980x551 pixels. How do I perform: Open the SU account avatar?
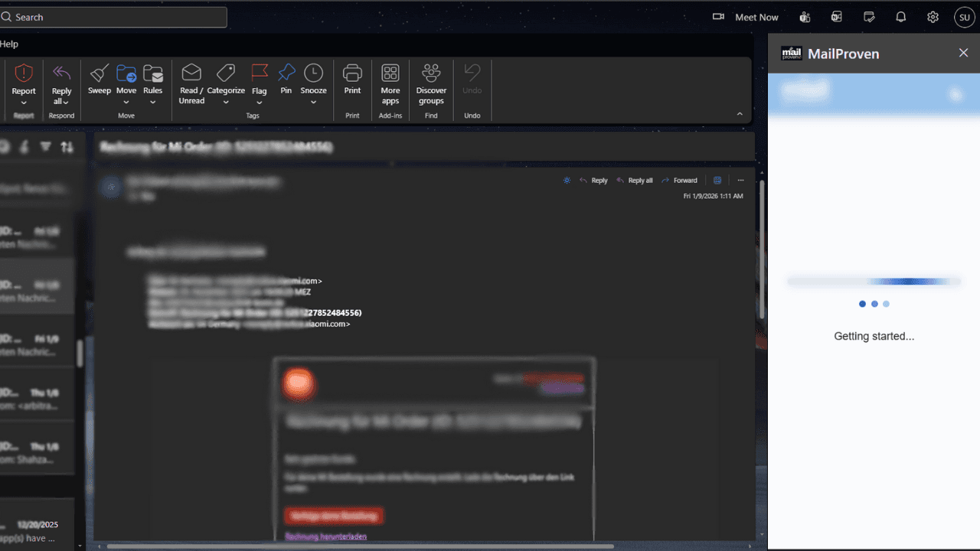964,17
